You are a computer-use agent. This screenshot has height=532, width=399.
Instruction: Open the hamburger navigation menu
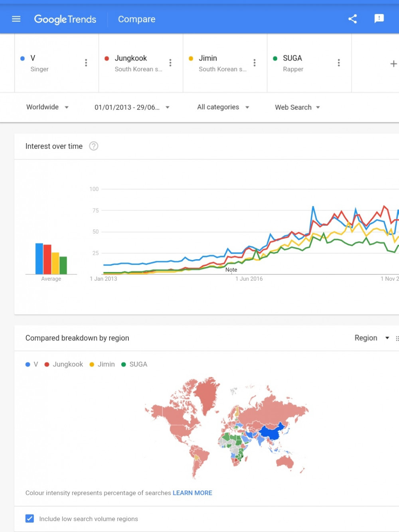pos(16,19)
